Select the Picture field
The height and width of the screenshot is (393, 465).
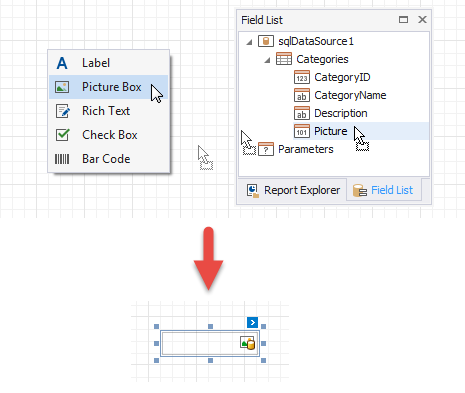[x=331, y=131]
